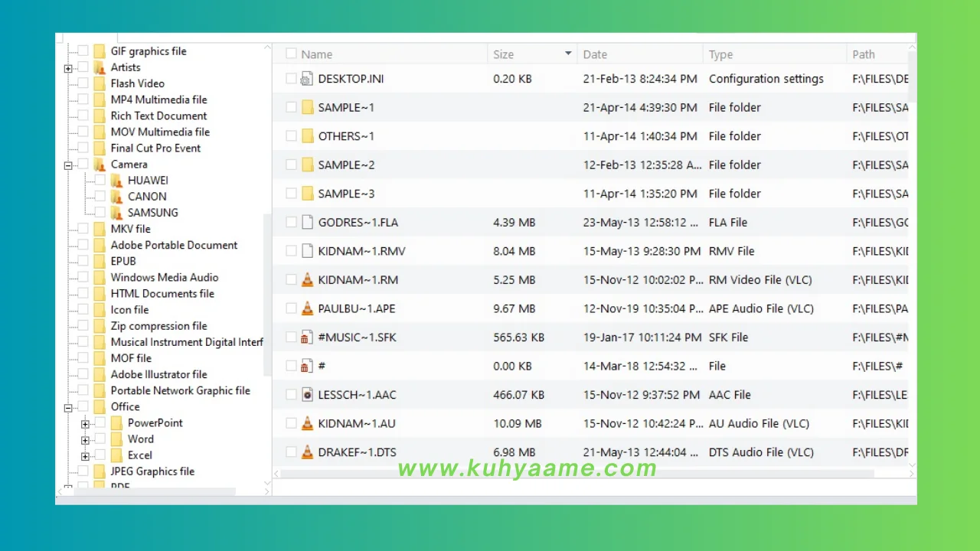Viewport: 980px width, 551px height.
Task: Click the DESKTOP.INI configuration file icon
Action: pyautogui.click(x=307, y=79)
